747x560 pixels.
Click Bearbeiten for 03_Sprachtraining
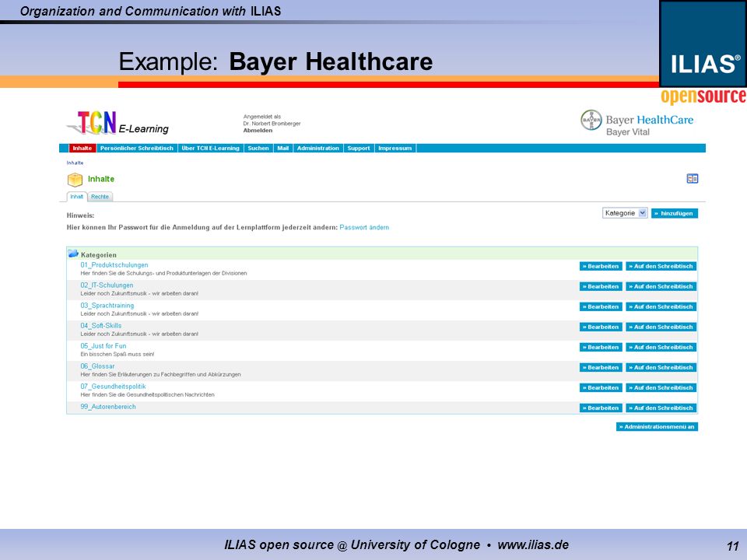click(601, 306)
